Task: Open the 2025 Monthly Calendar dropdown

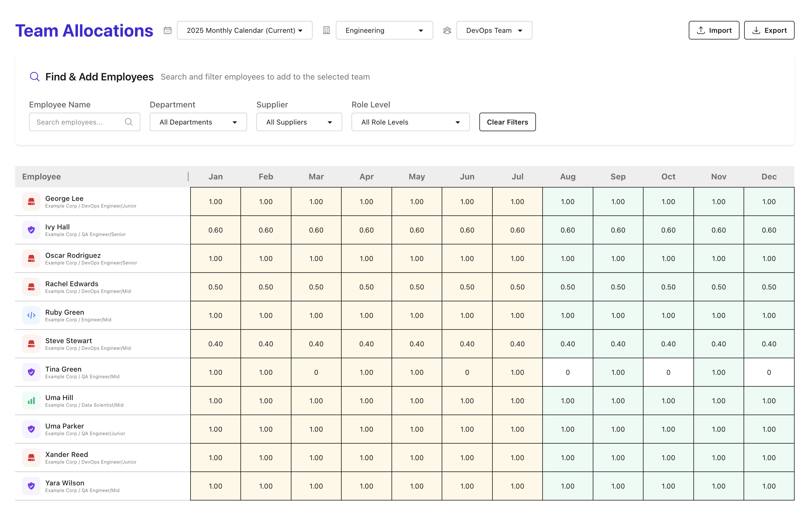Action: [x=244, y=30]
